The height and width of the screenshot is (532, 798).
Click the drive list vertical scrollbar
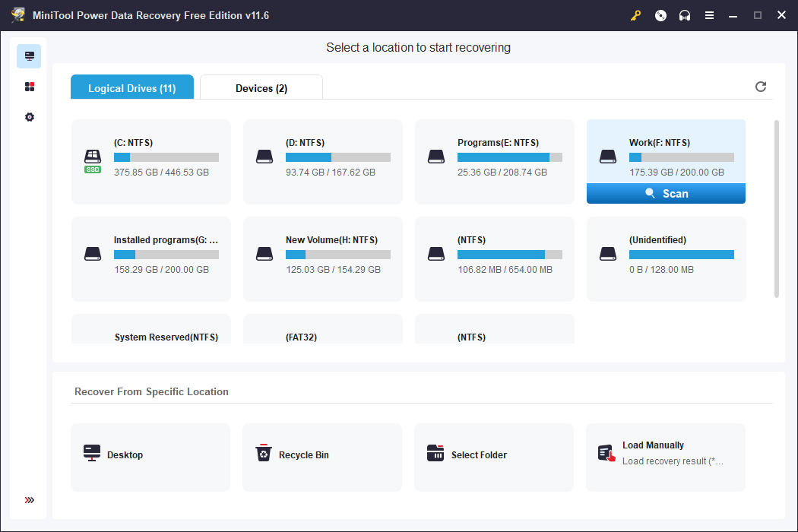tap(776, 205)
